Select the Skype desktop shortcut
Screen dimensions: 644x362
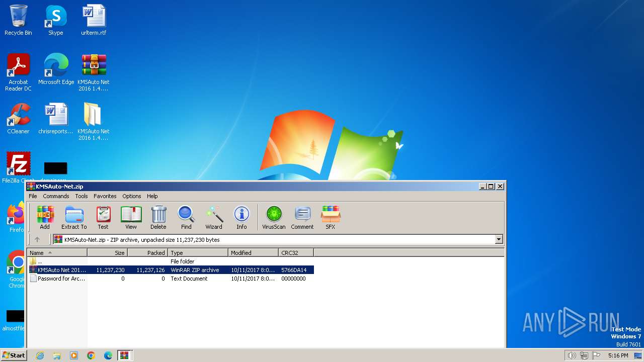(55, 20)
